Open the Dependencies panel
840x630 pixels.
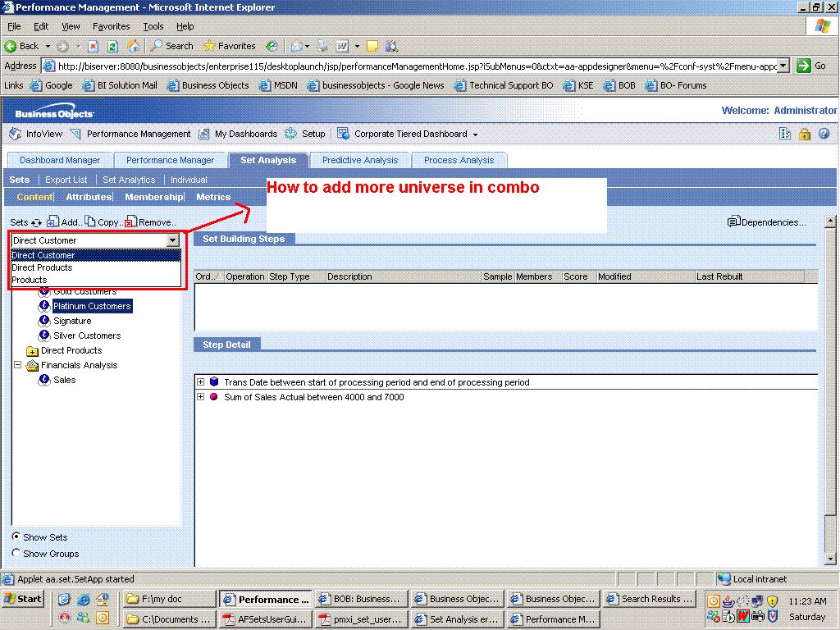tap(766, 221)
